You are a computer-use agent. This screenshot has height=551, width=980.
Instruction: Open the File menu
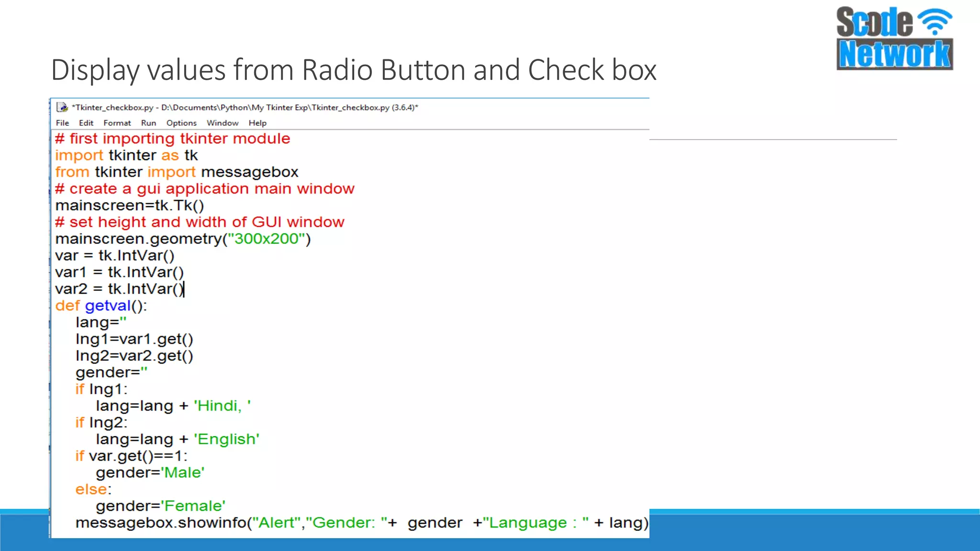tap(62, 123)
